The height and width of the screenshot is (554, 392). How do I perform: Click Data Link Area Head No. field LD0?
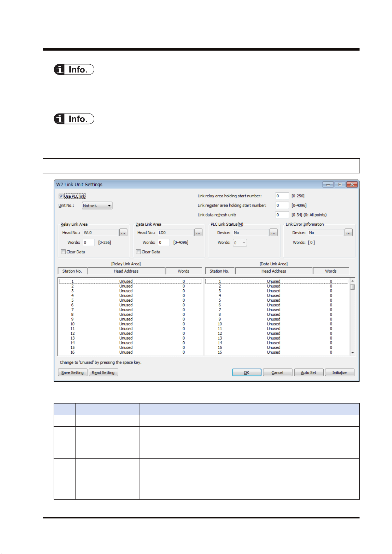tap(176, 233)
